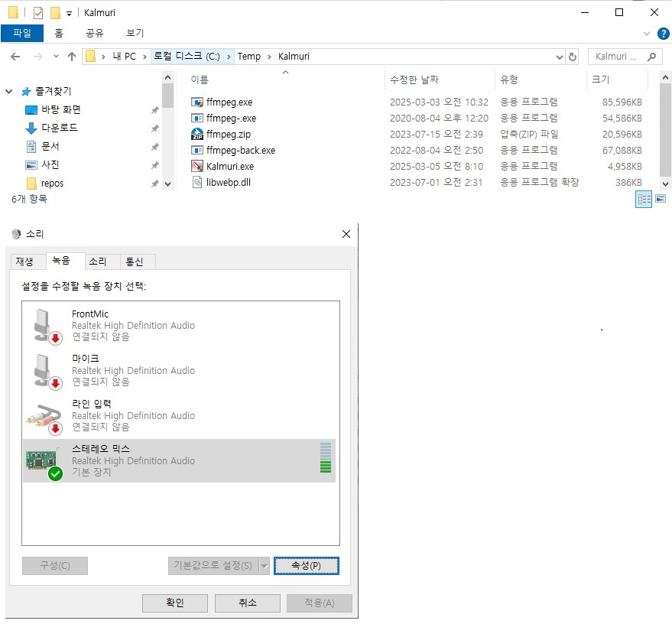Open the blue help question mark icon

[663, 34]
